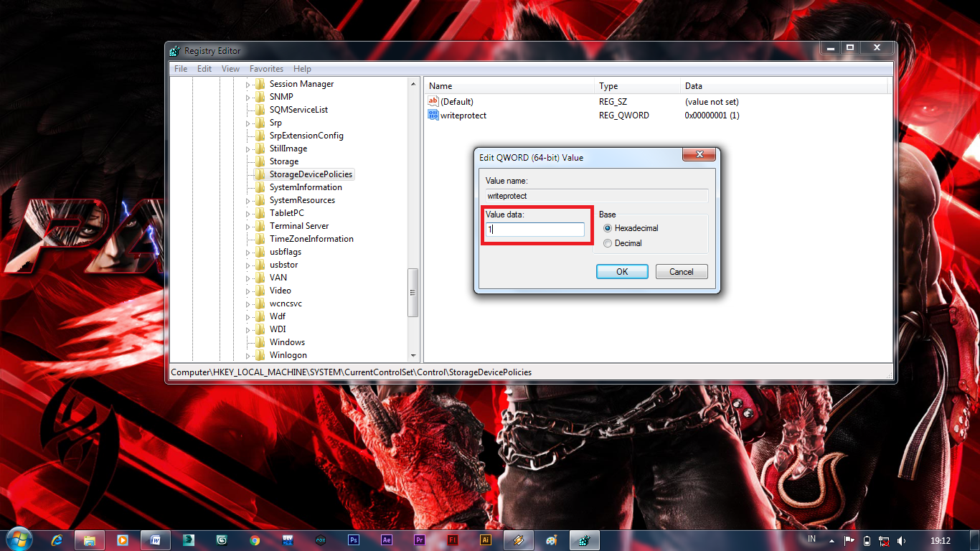980x551 pixels.
Task: Click the Registry Editor taskbar icon
Action: (x=585, y=540)
